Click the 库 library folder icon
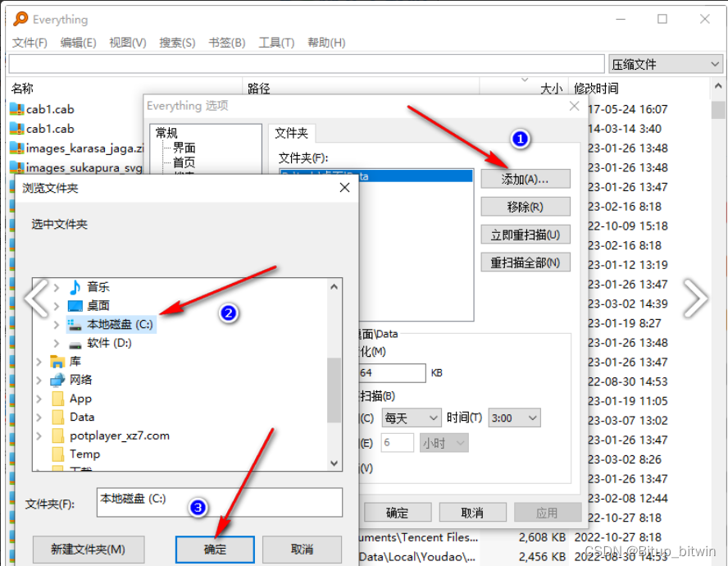 (57, 362)
